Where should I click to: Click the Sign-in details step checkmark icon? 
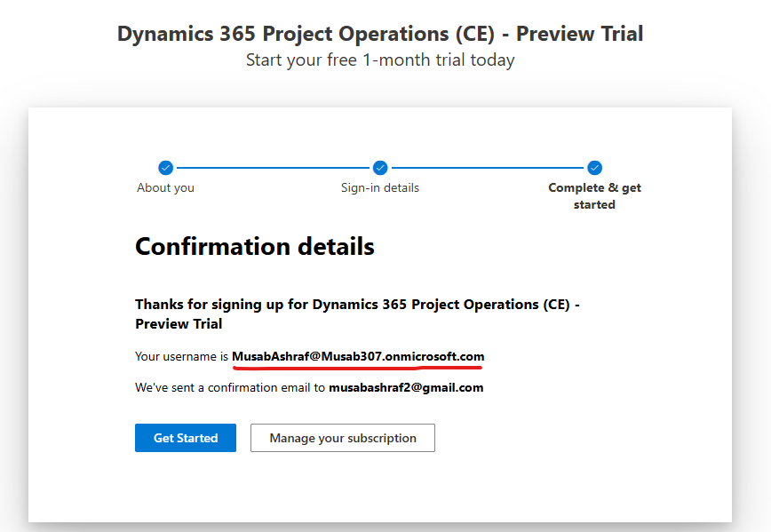(x=380, y=168)
